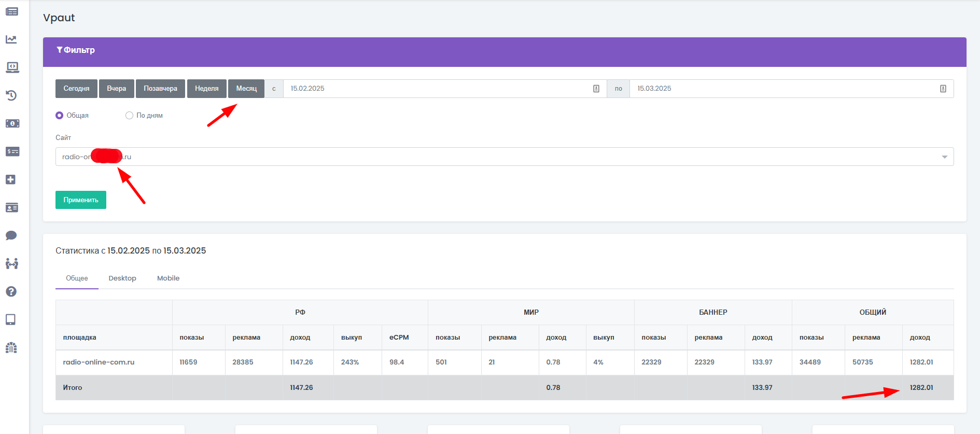
Task: Open the ID card profile icon
Action: pyautogui.click(x=12, y=207)
